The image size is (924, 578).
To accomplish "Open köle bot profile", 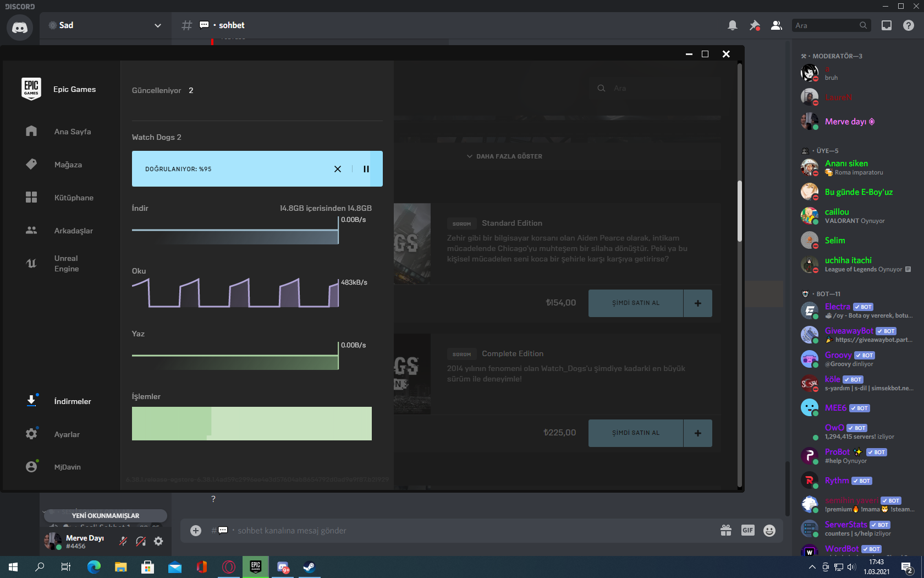I will (858, 383).
